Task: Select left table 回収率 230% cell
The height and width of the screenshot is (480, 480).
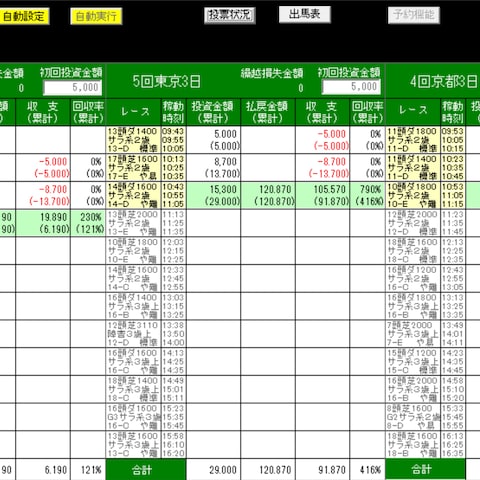Action: tap(88, 223)
